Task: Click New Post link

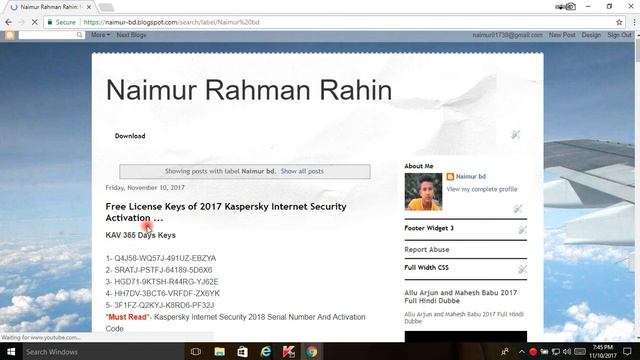Action: click(x=562, y=35)
